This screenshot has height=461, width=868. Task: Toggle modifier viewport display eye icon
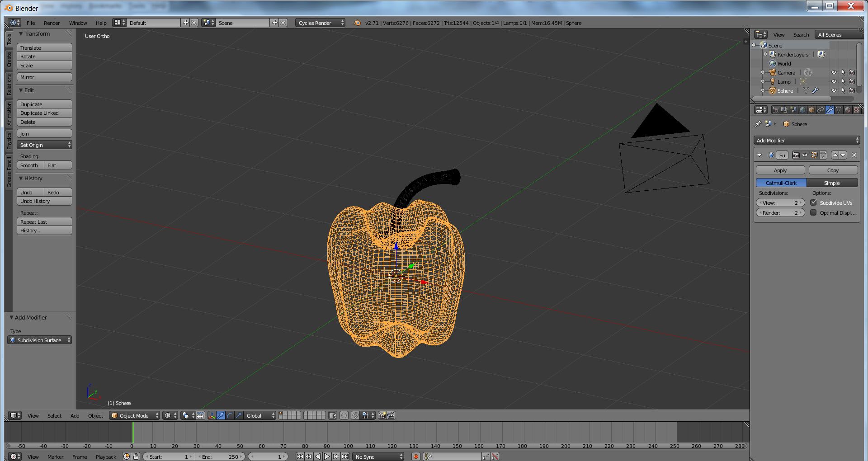tap(805, 155)
